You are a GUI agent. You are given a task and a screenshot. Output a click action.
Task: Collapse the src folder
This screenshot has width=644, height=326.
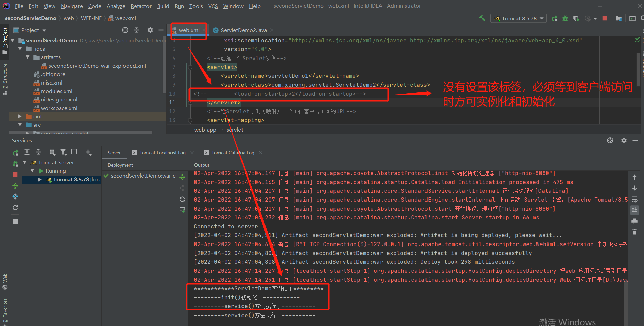(20, 125)
